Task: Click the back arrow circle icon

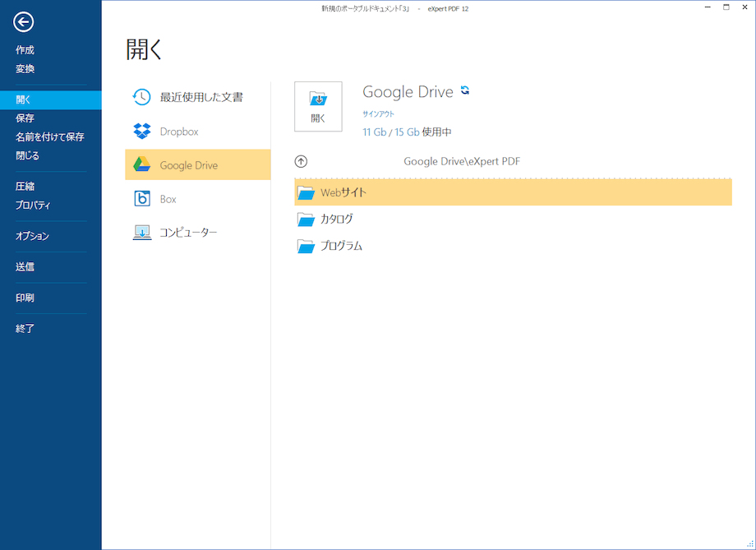Action: (x=23, y=21)
